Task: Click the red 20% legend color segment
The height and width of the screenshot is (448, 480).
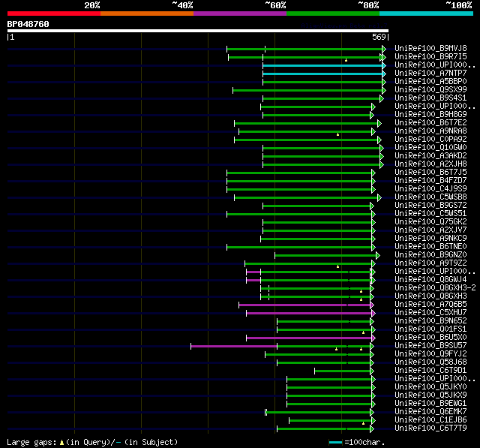Action: pyautogui.click(x=54, y=14)
